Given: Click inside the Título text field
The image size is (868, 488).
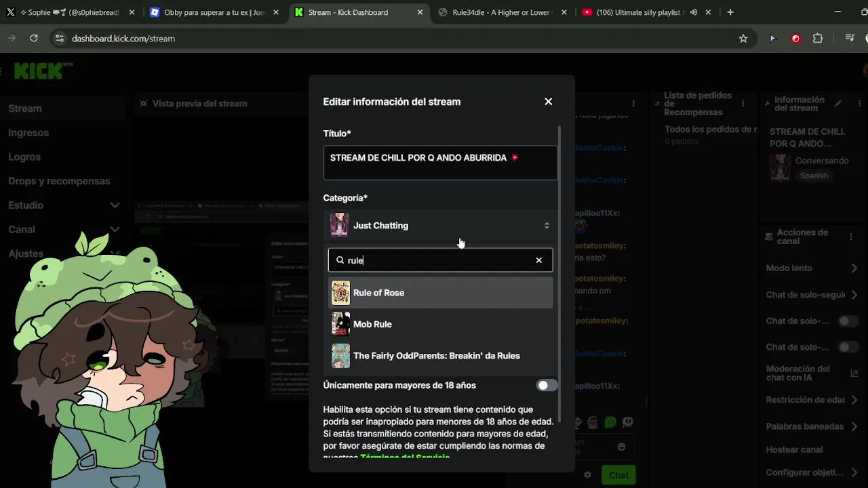Looking at the screenshot, I should [440, 163].
